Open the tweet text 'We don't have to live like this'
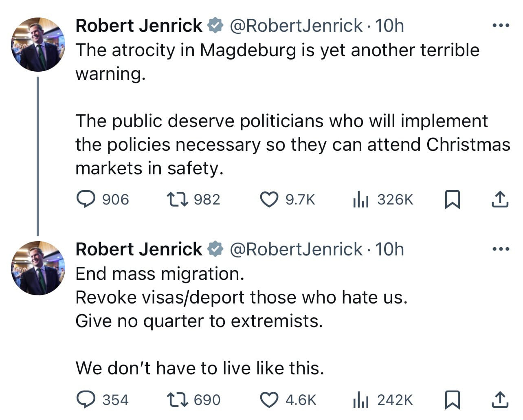Image resolution: width=523 pixels, height=420 pixels. click(200, 368)
